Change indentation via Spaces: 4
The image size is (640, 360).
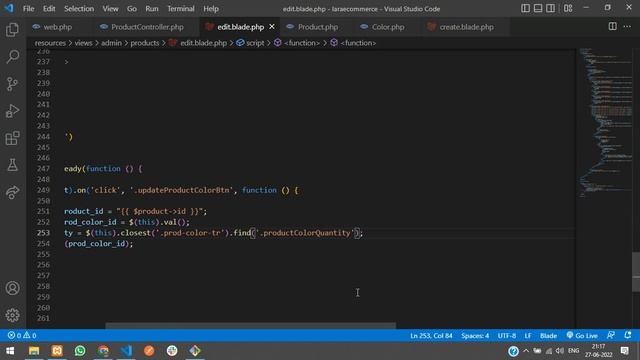[475, 336]
